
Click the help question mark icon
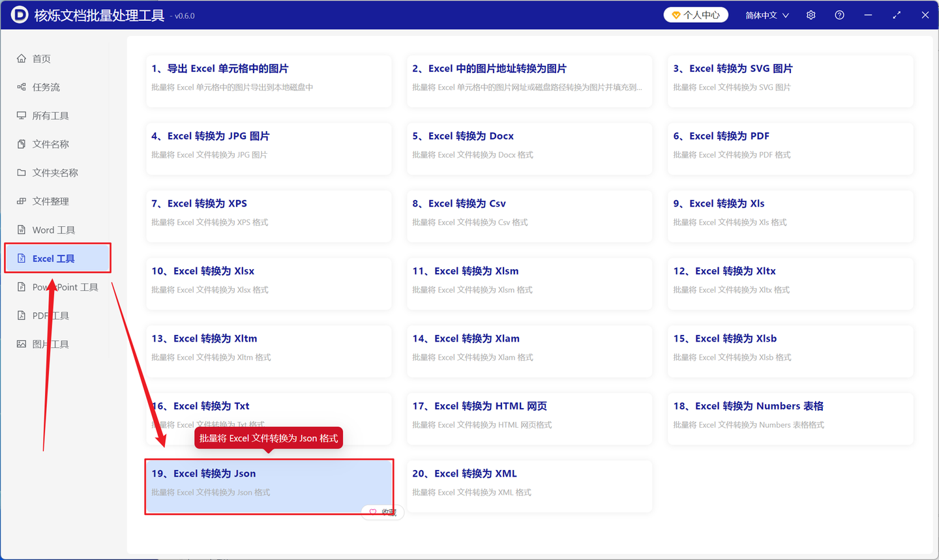(839, 14)
